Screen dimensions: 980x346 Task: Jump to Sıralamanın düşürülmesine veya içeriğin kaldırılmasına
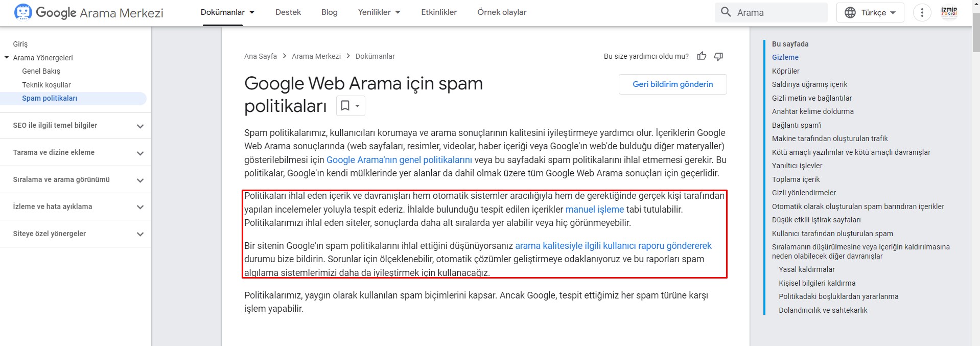click(x=861, y=251)
